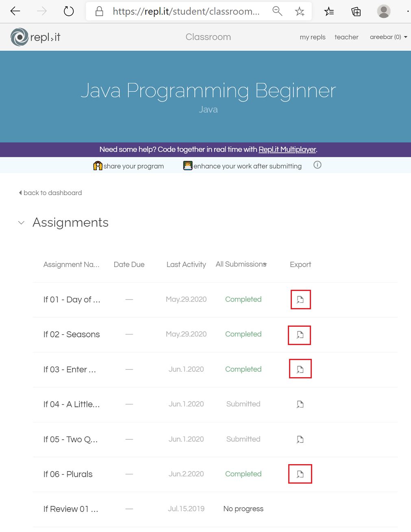Add this page to favorites
411x532 pixels.
pyautogui.click(x=300, y=11)
